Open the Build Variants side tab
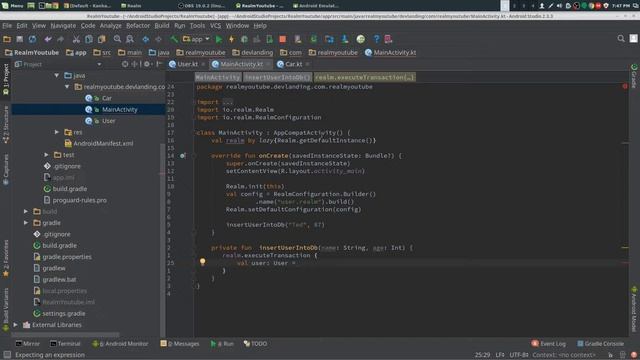Screen dimensions: 640x360 (x=6, y=309)
